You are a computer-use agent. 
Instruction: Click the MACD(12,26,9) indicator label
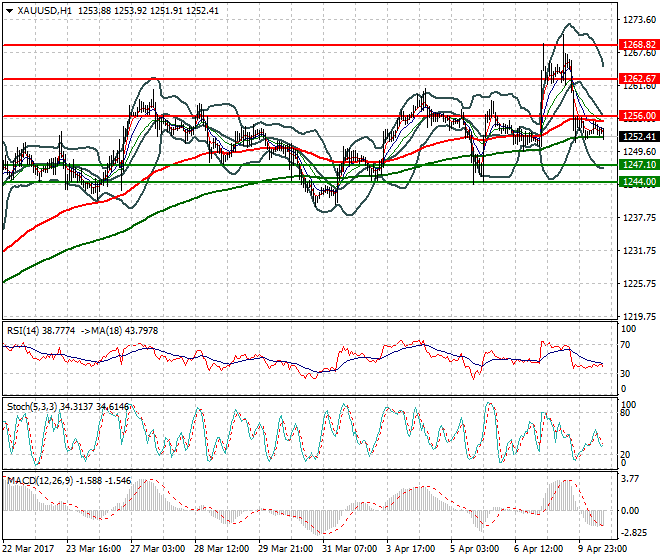40,480
